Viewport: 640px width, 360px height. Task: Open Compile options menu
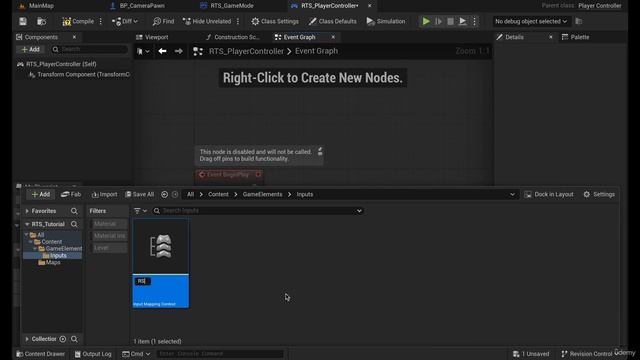101,21
